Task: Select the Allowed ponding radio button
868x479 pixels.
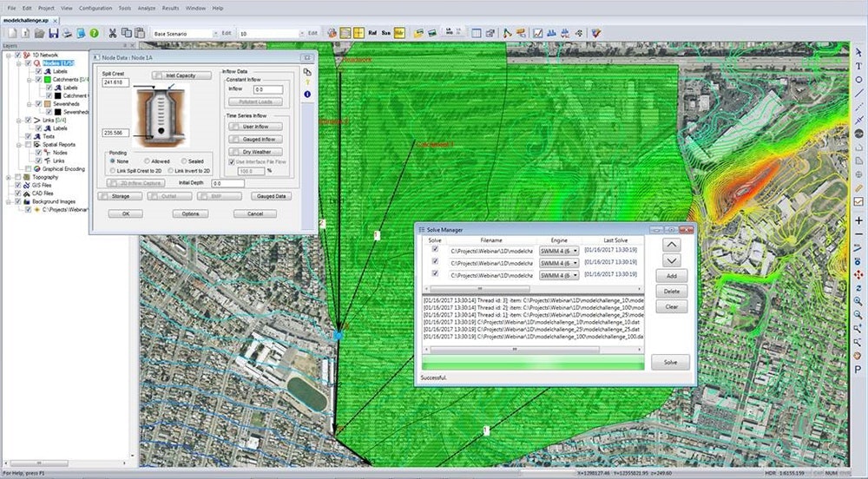Action: click(x=148, y=161)
